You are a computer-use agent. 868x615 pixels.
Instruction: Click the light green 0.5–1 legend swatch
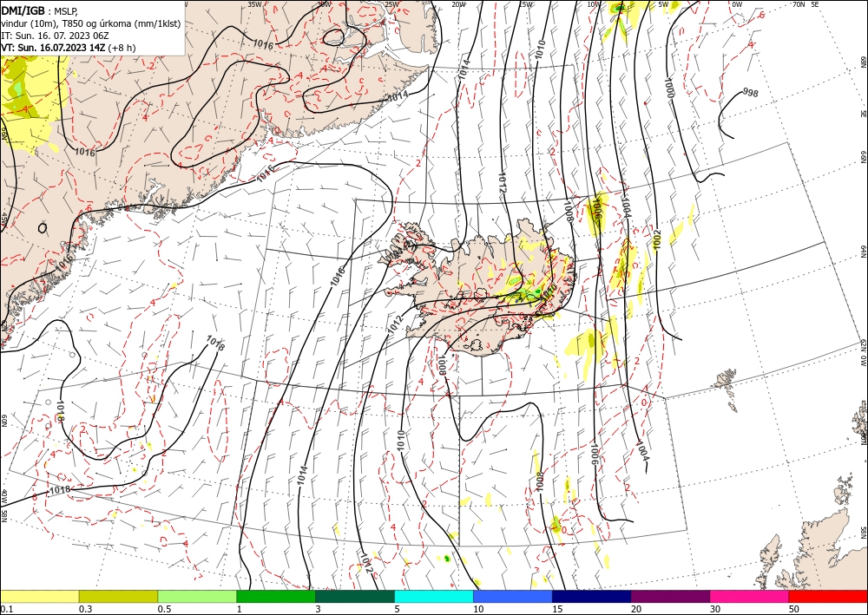point(197,596)
